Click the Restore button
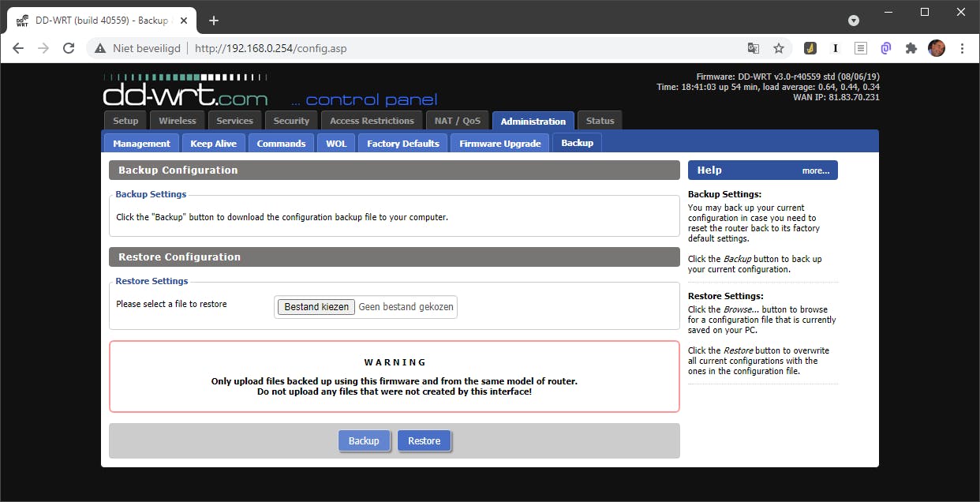This screenshot has width=980, height=502. pos(425,440)
